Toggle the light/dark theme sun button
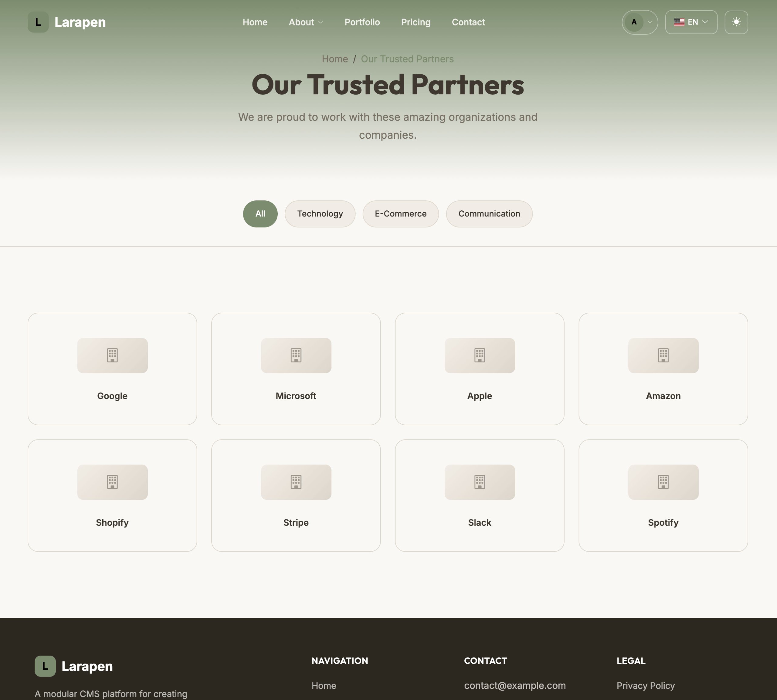 [x=736, y=22]
